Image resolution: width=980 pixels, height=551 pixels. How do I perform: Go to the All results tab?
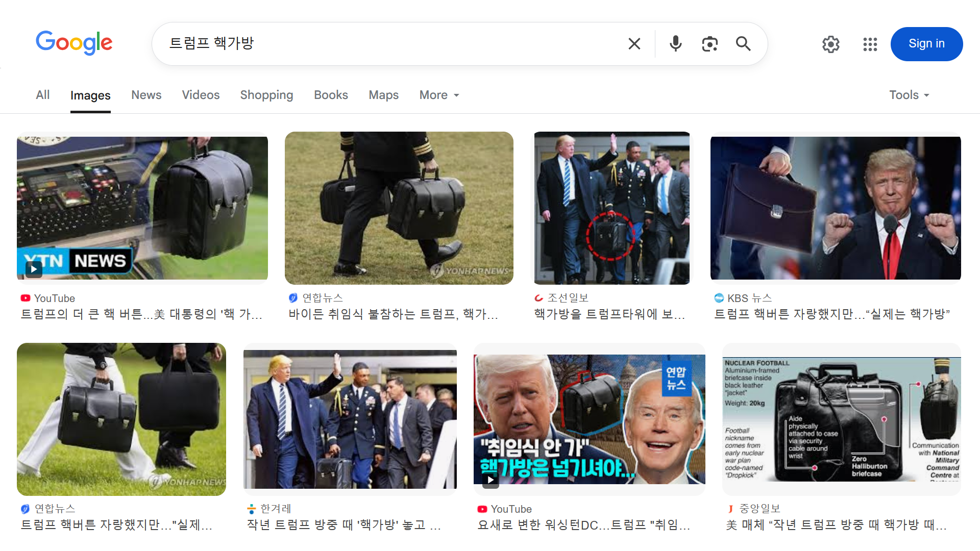click(x=43, y=95)
